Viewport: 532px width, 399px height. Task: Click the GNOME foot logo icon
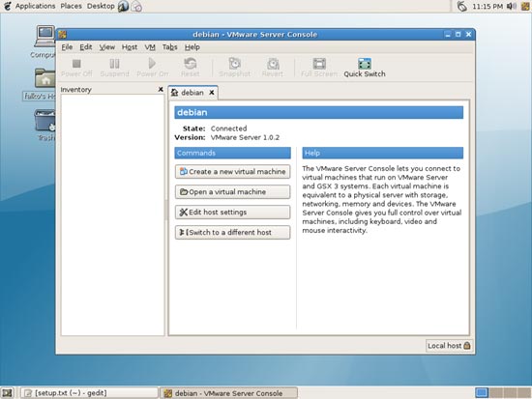click(x=7, y=6)
